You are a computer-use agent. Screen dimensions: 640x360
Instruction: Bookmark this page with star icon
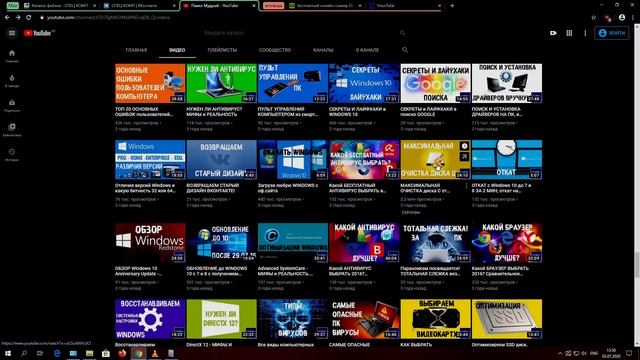[x=593, y=18]
